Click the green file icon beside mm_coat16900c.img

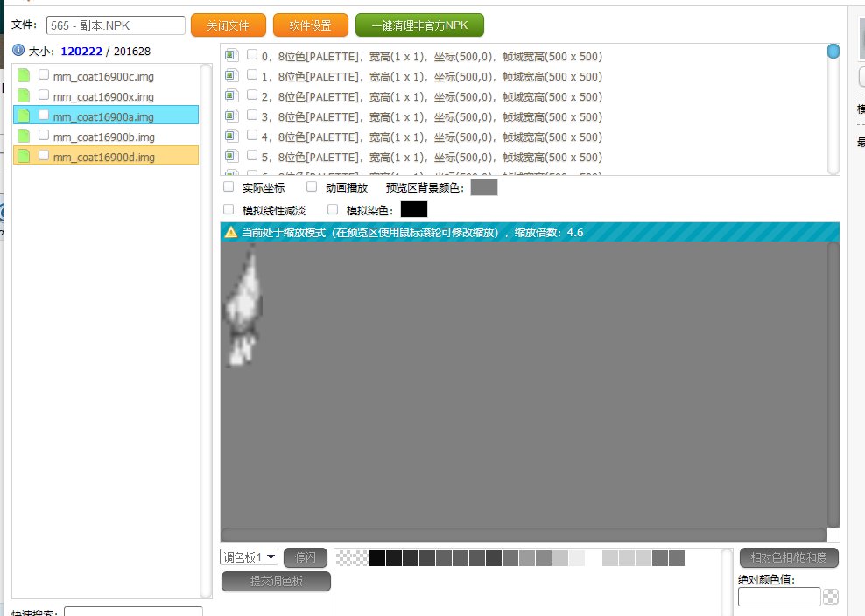(24, 76)
